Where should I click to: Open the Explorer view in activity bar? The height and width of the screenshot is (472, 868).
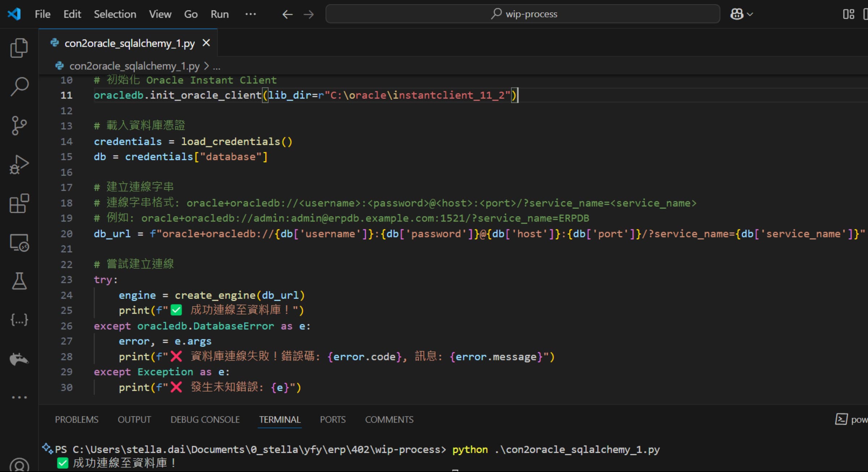(19, 48)
